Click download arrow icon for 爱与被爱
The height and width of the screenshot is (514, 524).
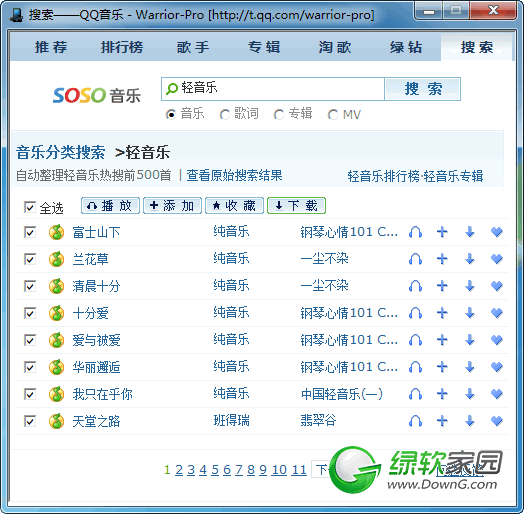coord(470,340)
